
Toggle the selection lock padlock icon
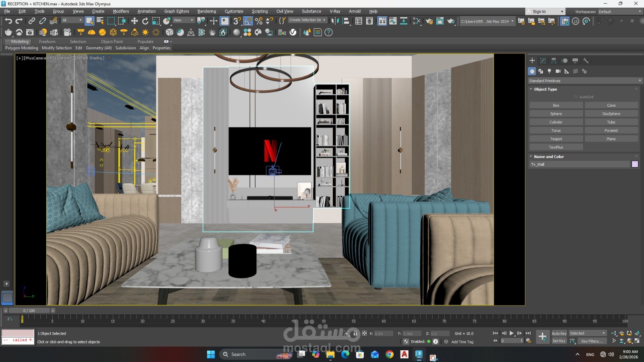[355, 333]
